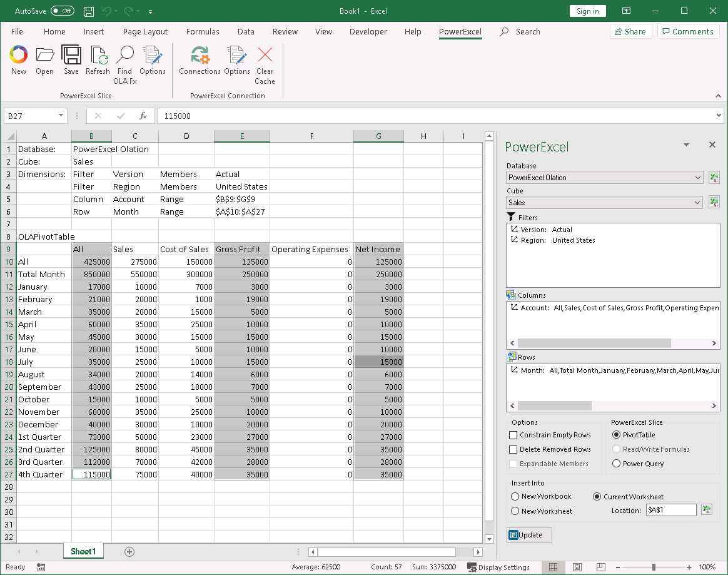Switch to Page Layout view in status bar
Screen dimensions: 728x575
pyautogui.click(x=577, y=567)
